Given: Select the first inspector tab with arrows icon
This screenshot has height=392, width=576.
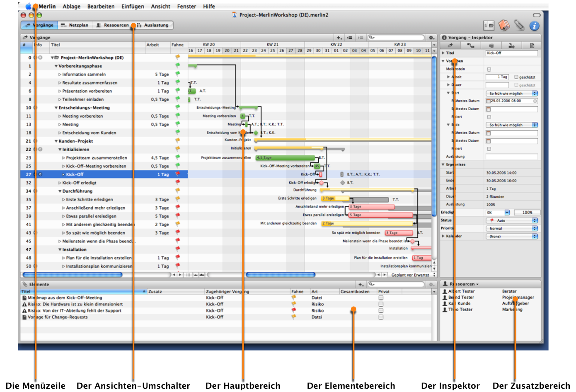Looking at the screenshot, I should point(450,45).
